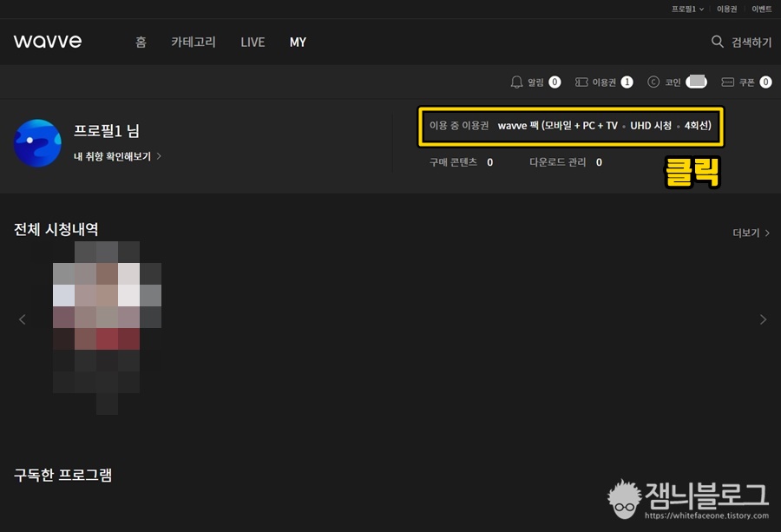Go to next watch history item
This screenshot has width=781, height=532.
click(x=763, y=319)
